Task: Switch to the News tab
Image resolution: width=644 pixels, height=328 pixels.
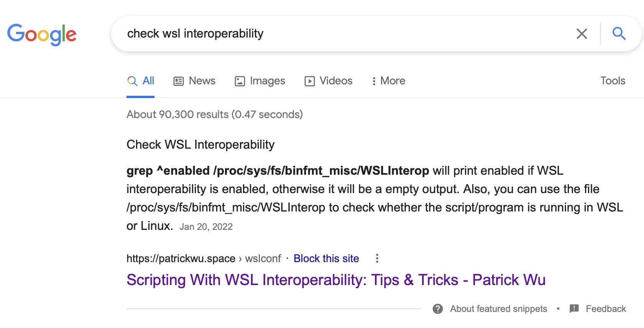Action: [195, 81]
